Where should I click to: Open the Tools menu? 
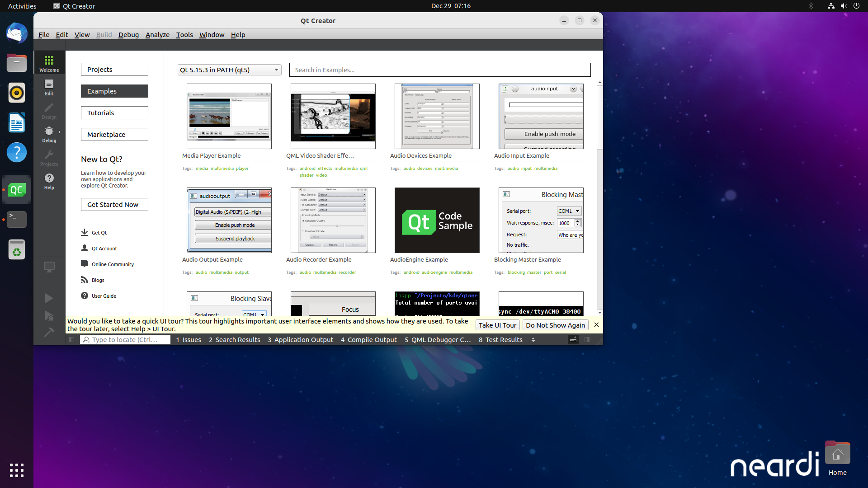(184, 34)
